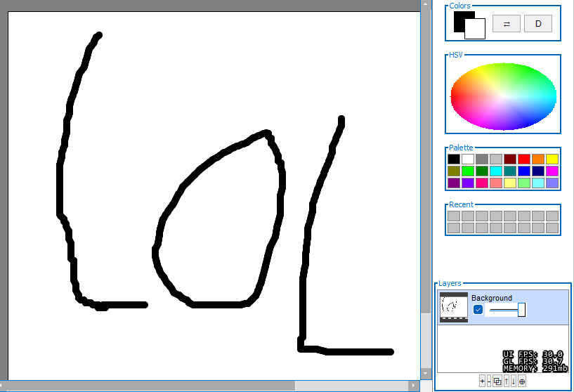The width and height of the screenshot is (574, 392).
Task: Click the first empty Recent color slot
Action: [x=454, y=216]
